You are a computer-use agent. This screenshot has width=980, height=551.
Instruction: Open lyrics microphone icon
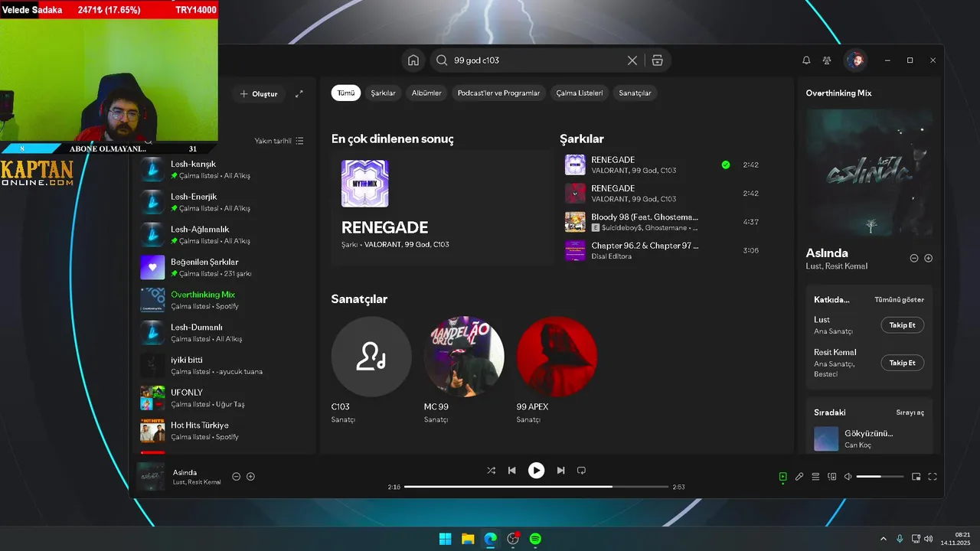(x=799, y=477)
